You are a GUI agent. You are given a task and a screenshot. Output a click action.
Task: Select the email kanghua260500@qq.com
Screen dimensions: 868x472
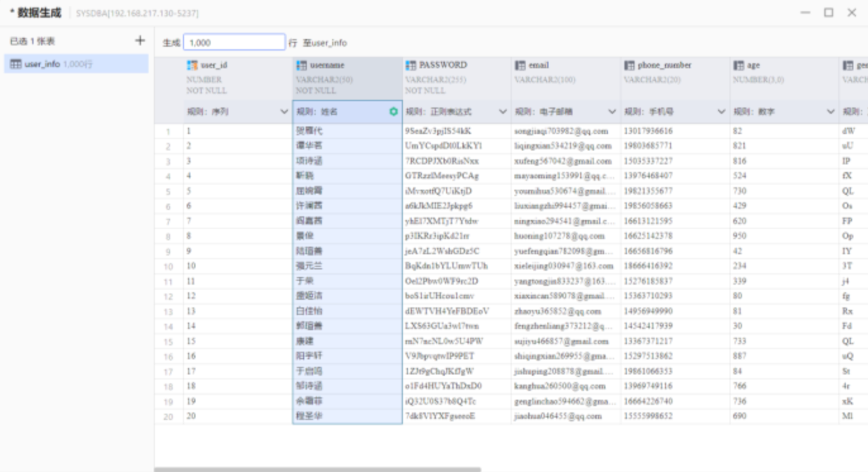click(559, 386)
